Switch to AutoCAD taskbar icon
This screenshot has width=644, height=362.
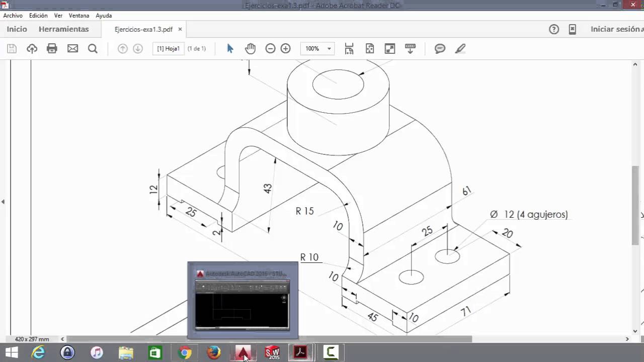tap(244, 352)
